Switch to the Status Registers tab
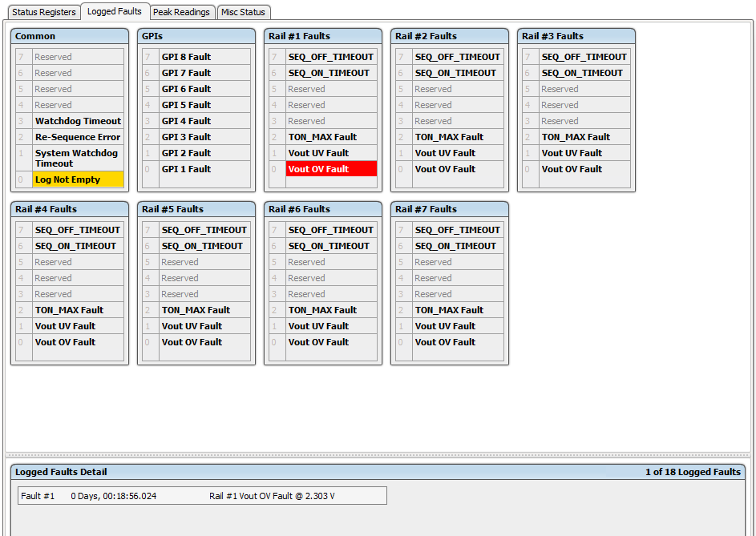 (x=43, y=12)
